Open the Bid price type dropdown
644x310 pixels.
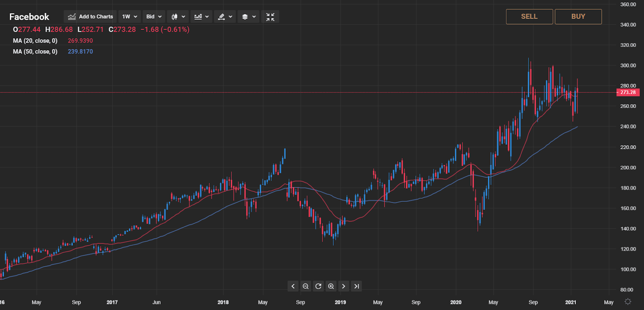click(x=154, y=16)
